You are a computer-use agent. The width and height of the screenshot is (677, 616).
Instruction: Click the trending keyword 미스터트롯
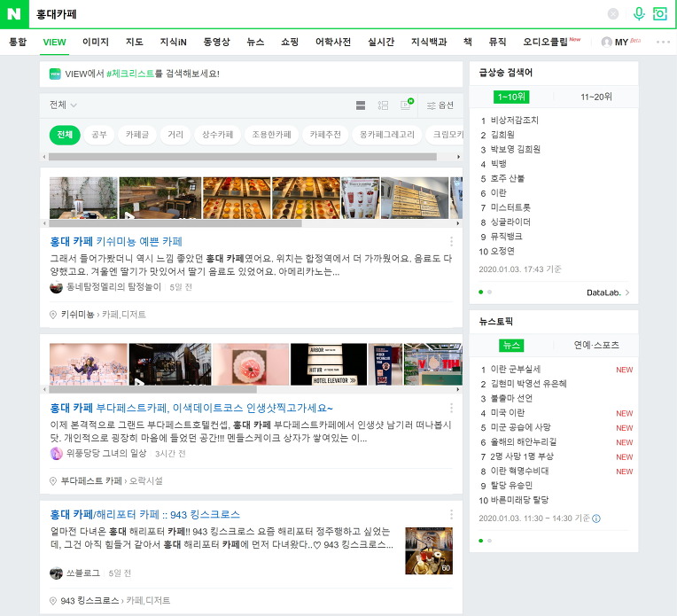click(x=510, y=207)
